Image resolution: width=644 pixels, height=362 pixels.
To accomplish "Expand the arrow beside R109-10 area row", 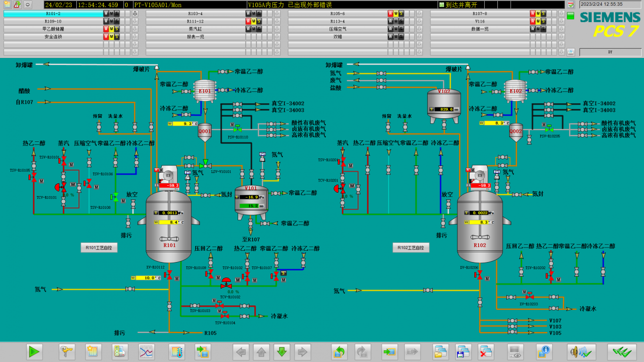I will click(135, 21).
